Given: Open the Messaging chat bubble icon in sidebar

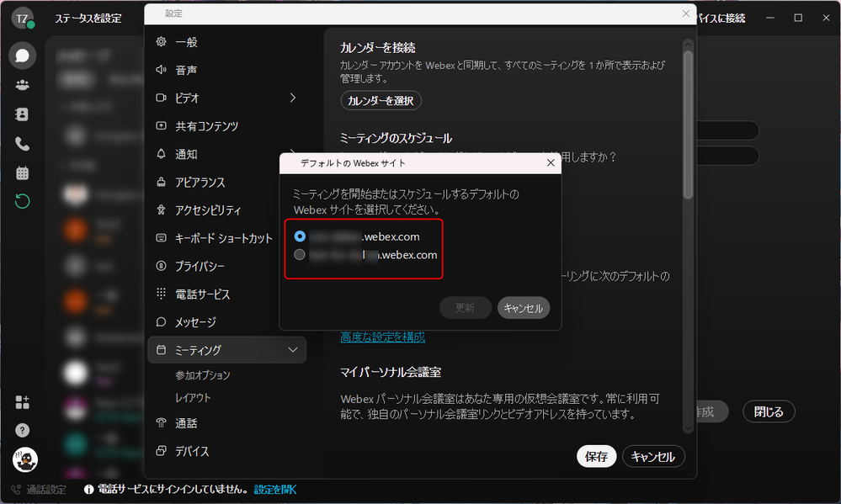Looking at the screenshot, I should coord(22,56).
